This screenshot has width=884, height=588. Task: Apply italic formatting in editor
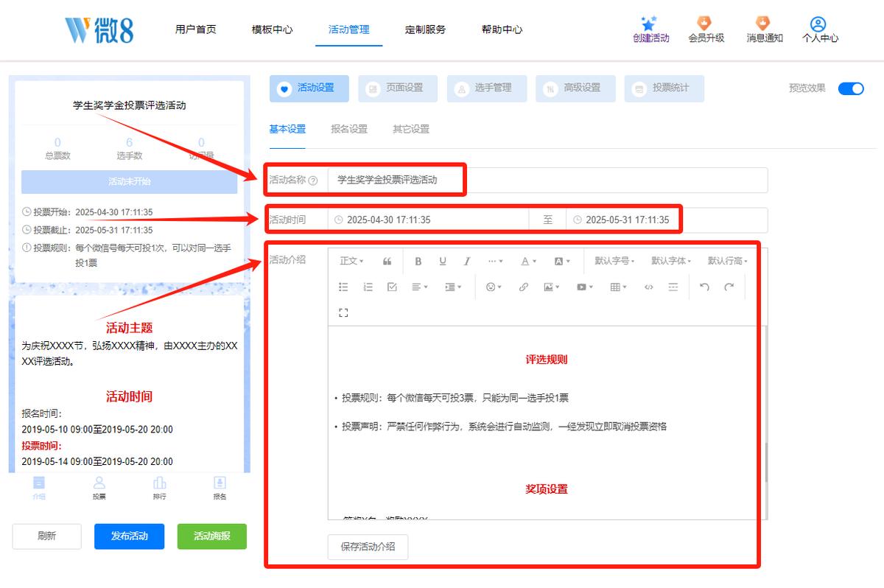(467, 261)
